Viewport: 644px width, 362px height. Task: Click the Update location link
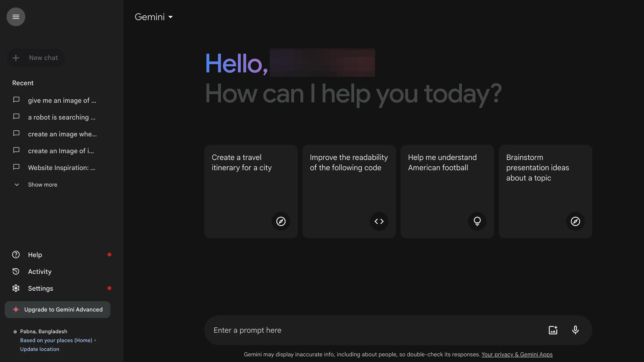tap(40, 349)
